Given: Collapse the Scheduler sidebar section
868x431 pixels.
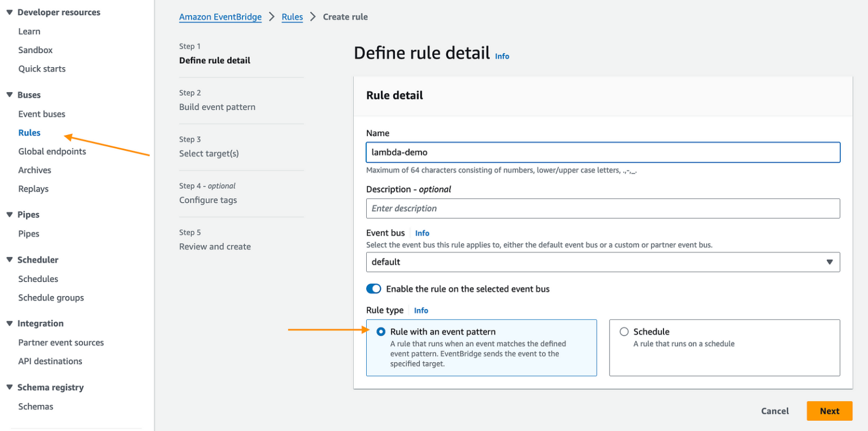Looking at the screenshot, I should click(x=9, y=259).
